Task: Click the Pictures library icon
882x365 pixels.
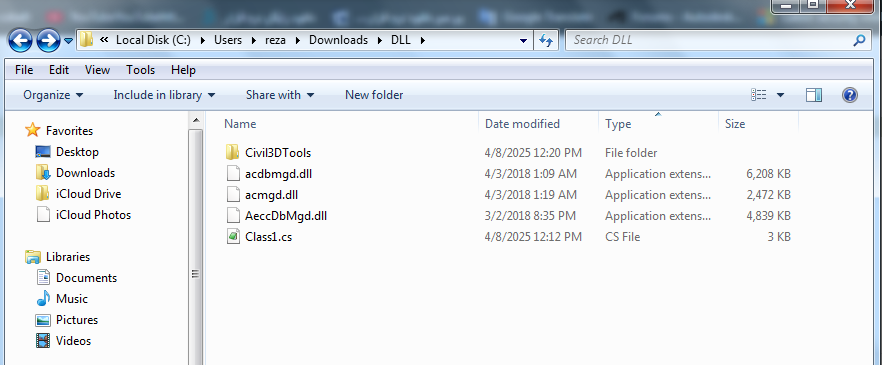Action: tap(43, 320)
